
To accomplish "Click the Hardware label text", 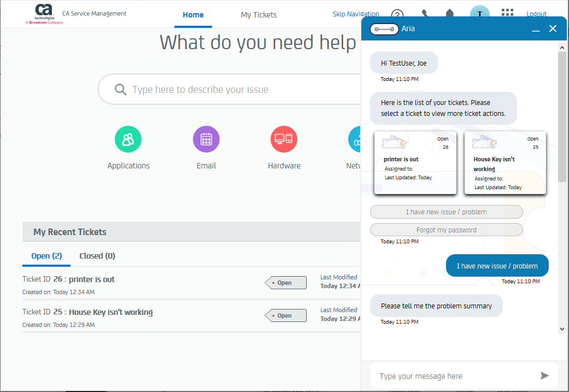I will [x=284, y=166].
